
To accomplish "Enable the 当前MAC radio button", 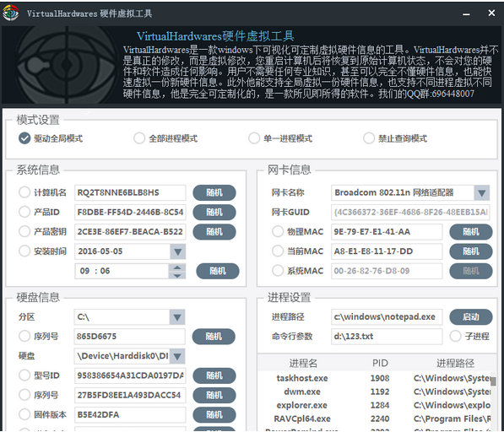I will pos(278,251).
